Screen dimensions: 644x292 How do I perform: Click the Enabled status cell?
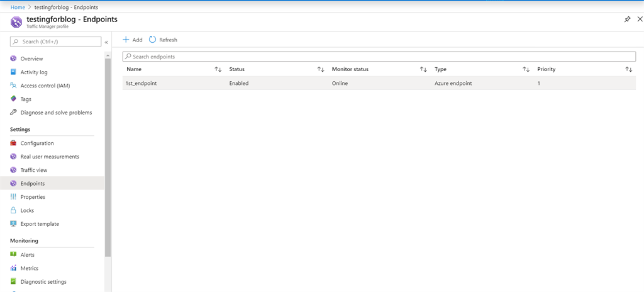click(x=239, y=83)
